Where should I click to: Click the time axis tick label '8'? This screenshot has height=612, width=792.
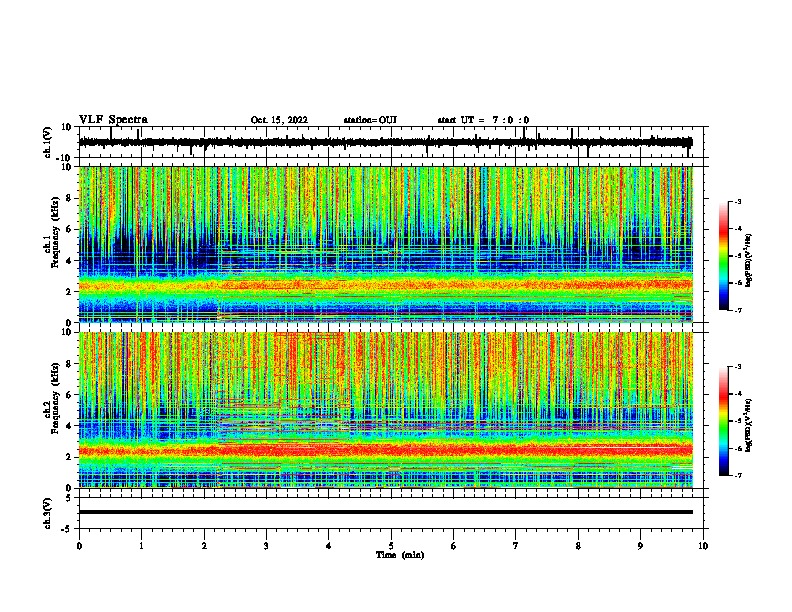578,546
